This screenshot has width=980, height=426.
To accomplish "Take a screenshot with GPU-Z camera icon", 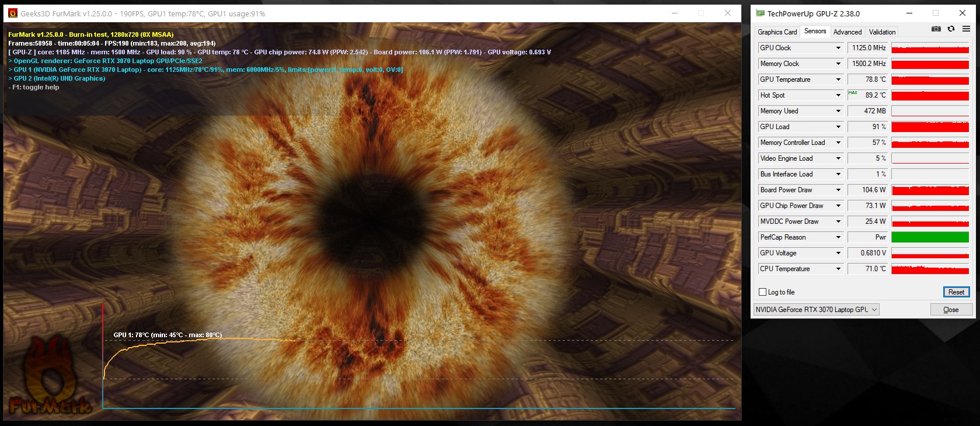I will tap(936, 29).
